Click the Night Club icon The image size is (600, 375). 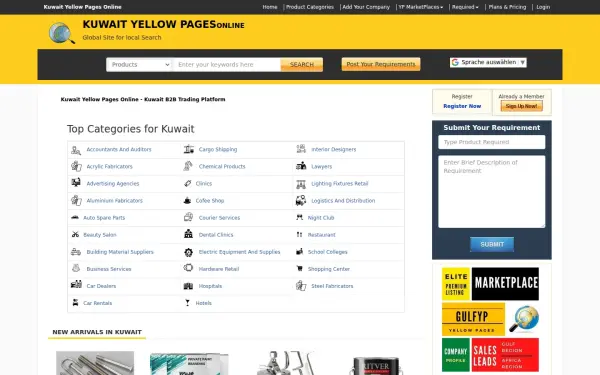point(299,217)
